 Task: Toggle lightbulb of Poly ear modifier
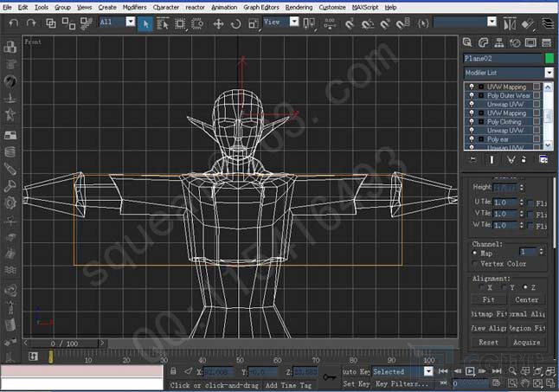click(x=472, y=139)
